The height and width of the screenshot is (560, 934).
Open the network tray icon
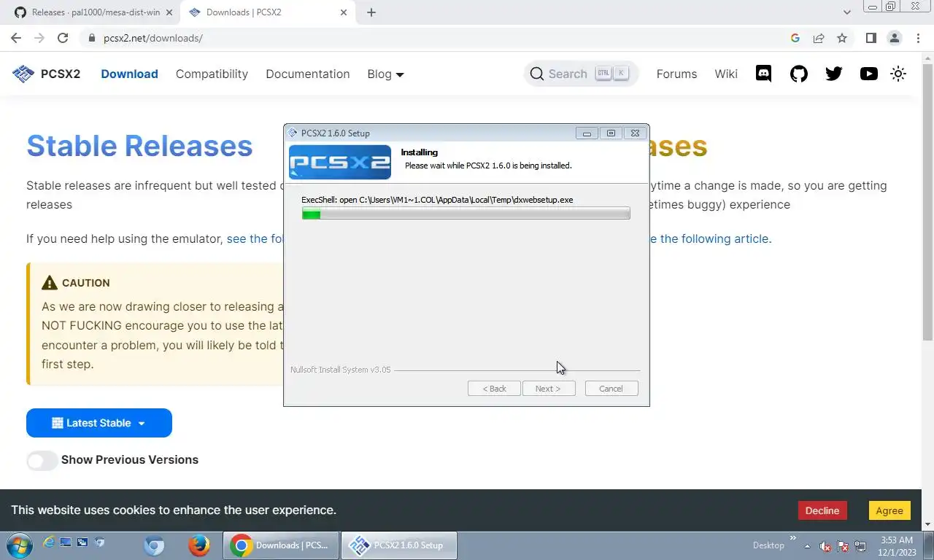click(860, 546)
